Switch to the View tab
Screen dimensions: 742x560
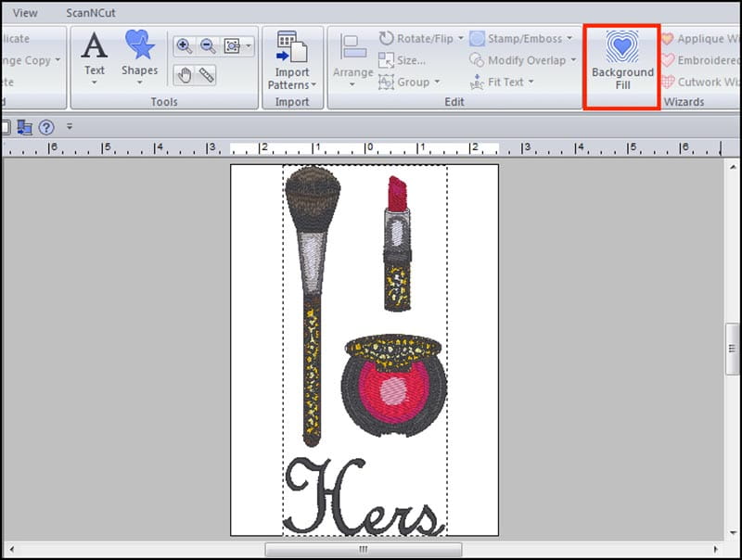coord(25,13)
